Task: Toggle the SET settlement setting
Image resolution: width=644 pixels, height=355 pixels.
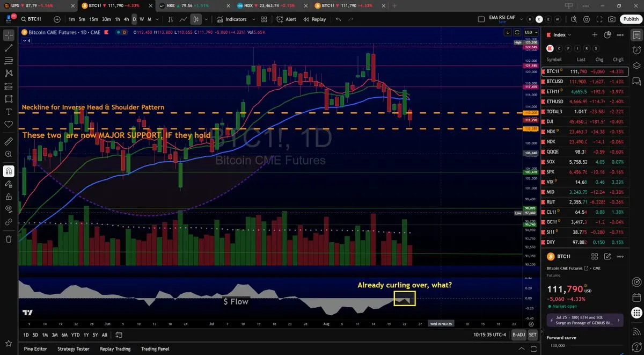Action: pyautogui.click(x=532, y=335)
